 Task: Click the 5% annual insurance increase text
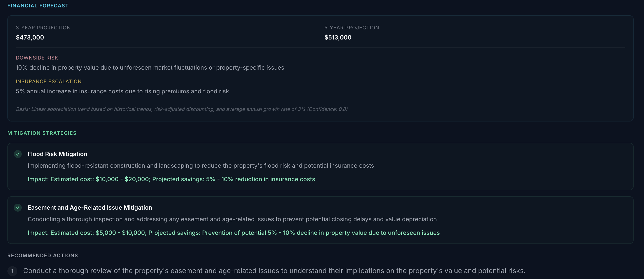coord(122,92)
